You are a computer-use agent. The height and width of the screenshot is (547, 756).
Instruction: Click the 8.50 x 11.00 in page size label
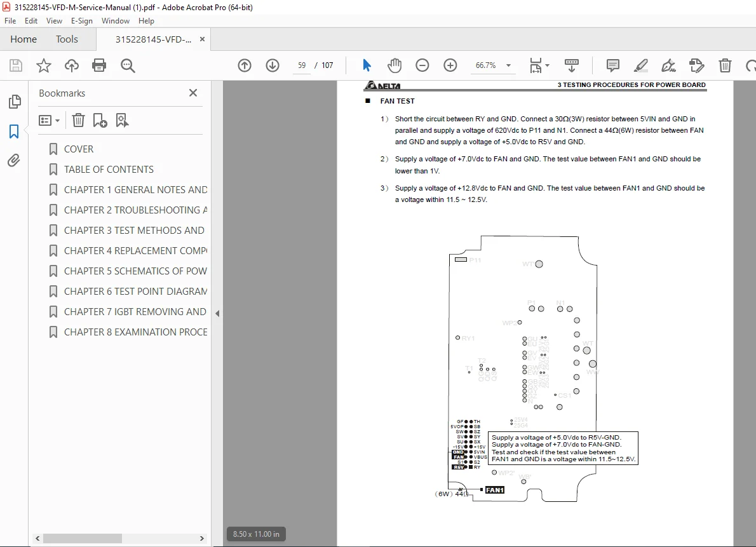[256, 534]
